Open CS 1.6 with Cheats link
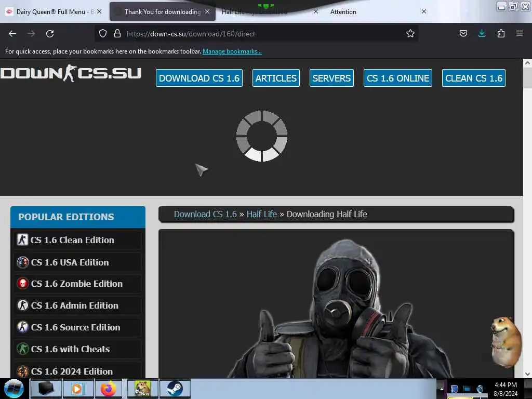Screen dimensions: 532x399 coord(70,349)
